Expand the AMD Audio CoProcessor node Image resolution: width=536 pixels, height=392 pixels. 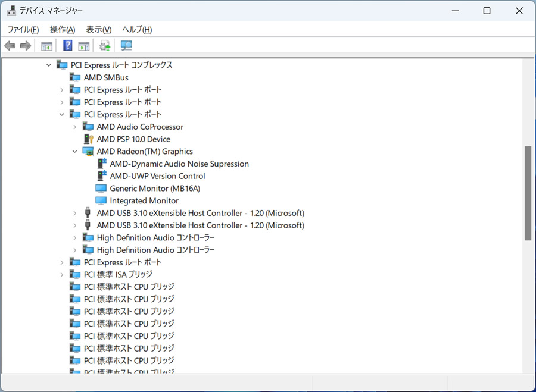[x=75, y=127]
